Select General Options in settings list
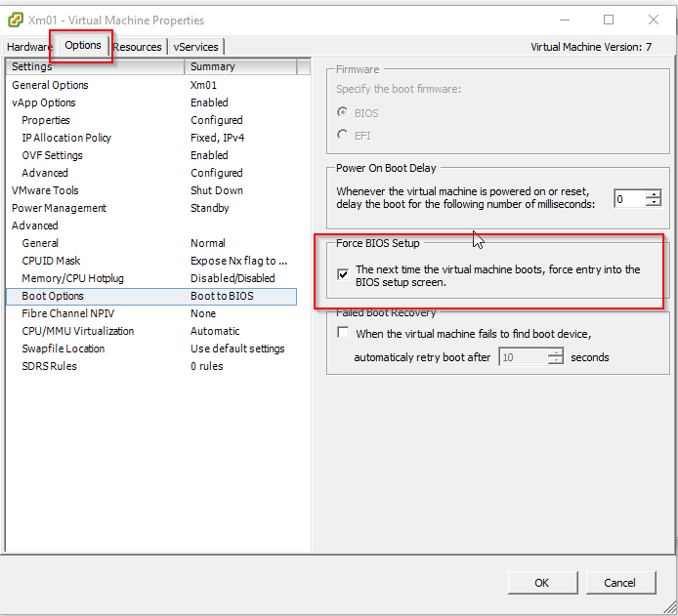This screenshot has height=616, width=678. 50,85
